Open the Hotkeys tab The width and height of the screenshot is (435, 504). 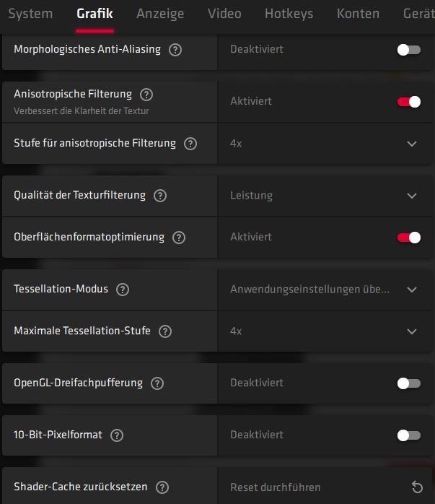coord(289,14)
